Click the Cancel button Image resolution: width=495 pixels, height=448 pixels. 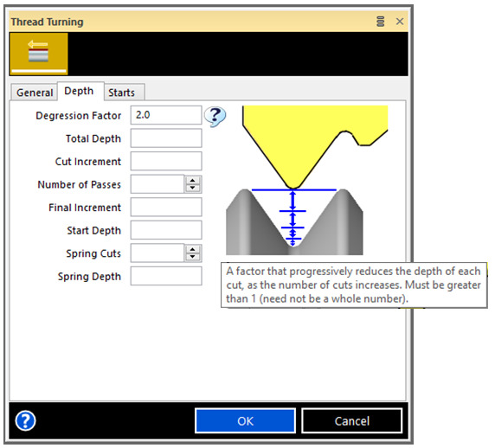352,421
